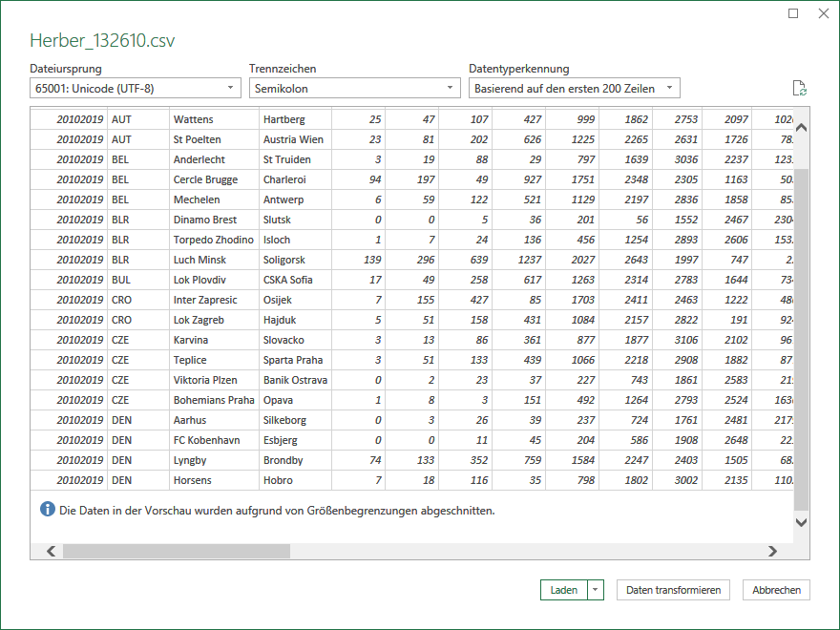840x630 pixels.
Task: Select the Inter Zapresic cell
Action: (x=214, y=300)
